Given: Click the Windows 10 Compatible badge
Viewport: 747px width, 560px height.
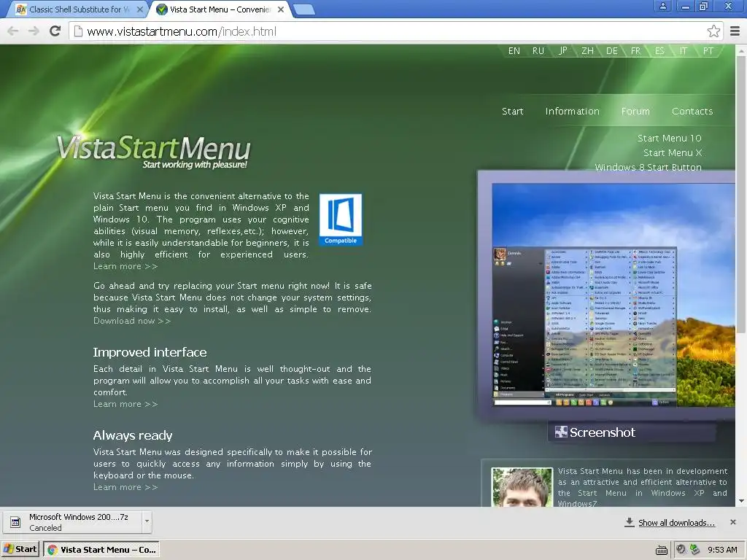Looking at the screenshot, I should tap(341, 219).
